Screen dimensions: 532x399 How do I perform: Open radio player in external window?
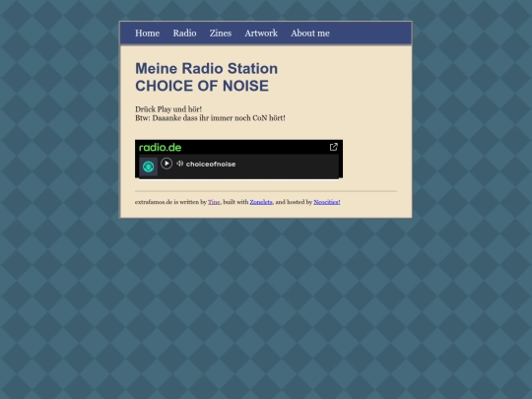[x=334, y=147]
